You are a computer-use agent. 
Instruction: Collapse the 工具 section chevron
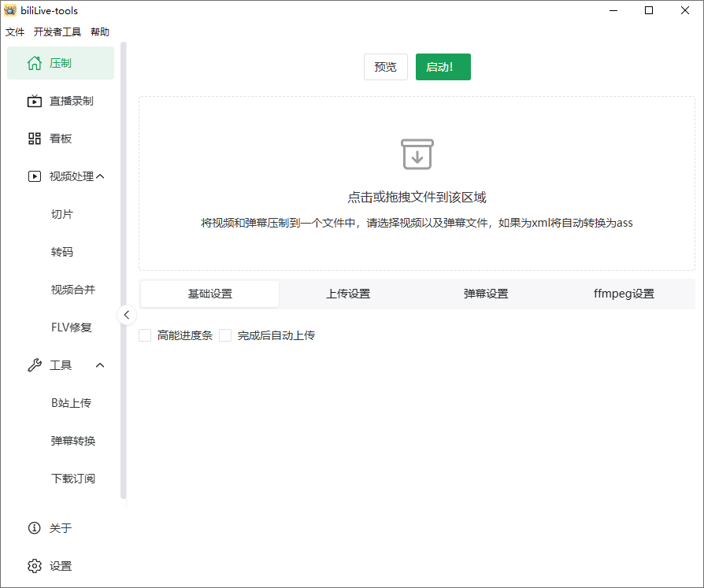pyautogui.click(x=98, y=364)
